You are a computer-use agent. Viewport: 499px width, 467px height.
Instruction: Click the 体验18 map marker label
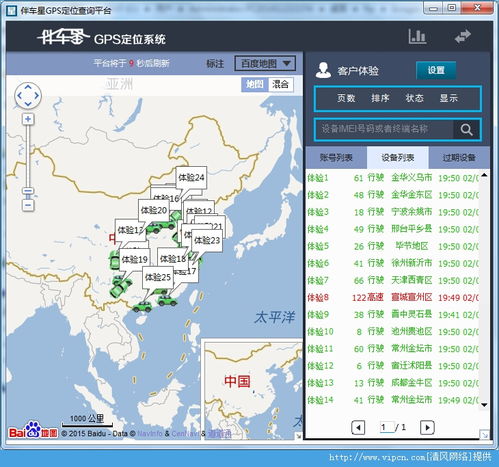pyautogui.click(x=172, y=259)
